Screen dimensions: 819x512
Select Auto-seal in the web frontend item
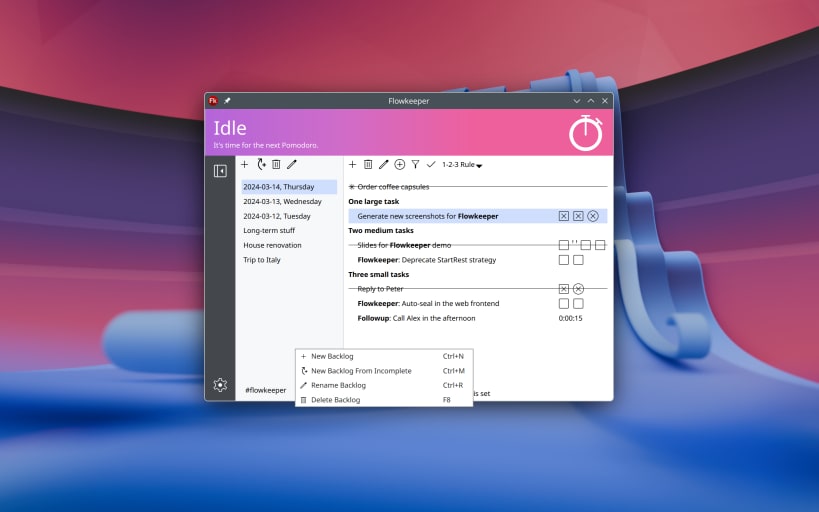(477, 304)
